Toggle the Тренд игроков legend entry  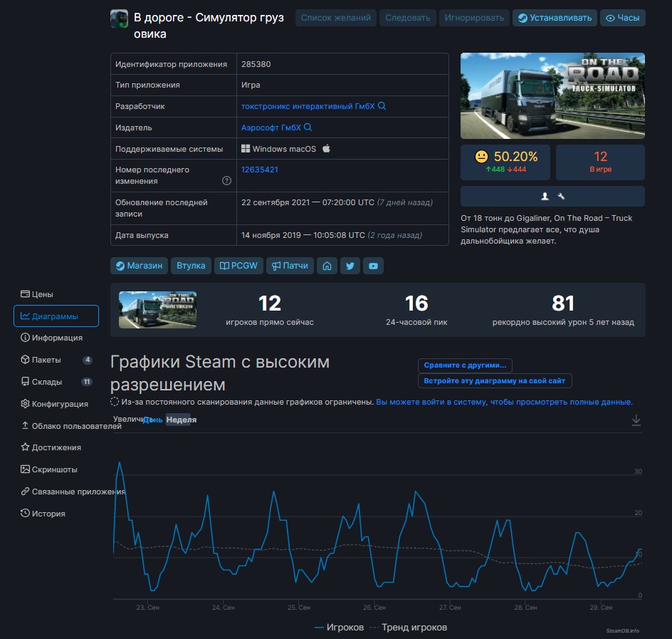(x=409, y=628)
